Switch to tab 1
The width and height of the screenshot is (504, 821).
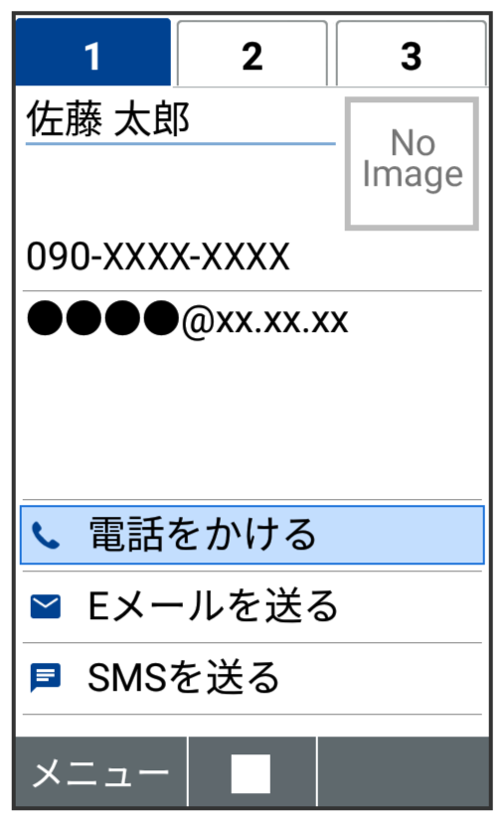tap(92, 53)
